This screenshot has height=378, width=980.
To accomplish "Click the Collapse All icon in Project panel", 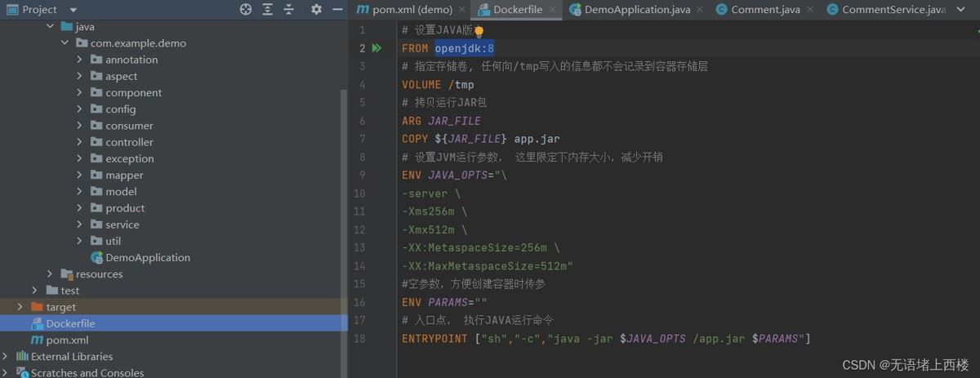I will click(x=288, y=10).
